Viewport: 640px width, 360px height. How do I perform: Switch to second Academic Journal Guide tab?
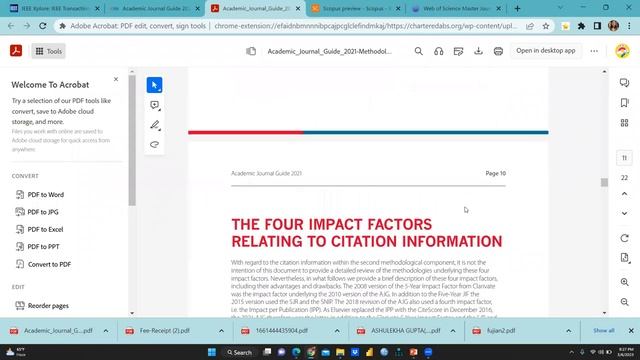[155, 9]
